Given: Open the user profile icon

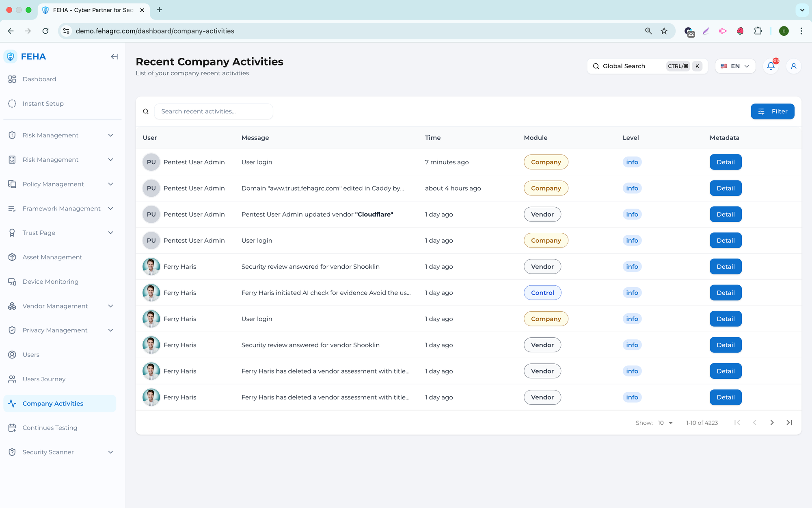Looking at the screenshot, I should tap(793, 66).
